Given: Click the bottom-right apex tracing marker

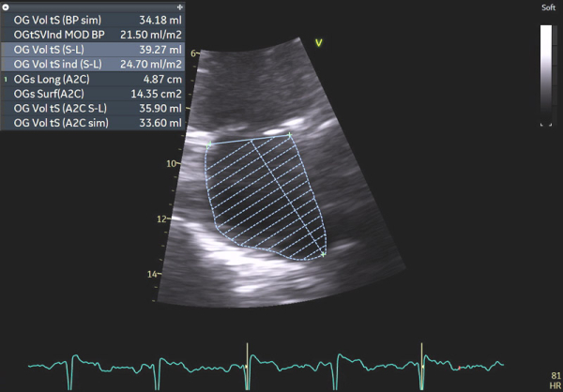Looking at the screenshot, I should click(324, 255).
